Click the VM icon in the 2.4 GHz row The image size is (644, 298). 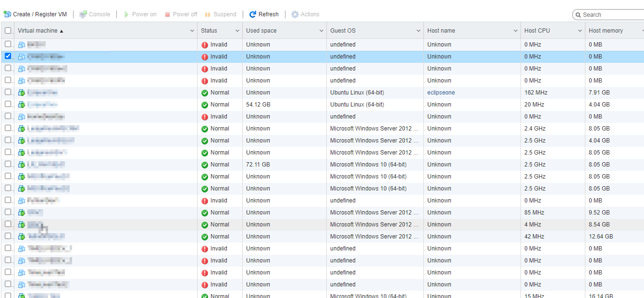22,129
